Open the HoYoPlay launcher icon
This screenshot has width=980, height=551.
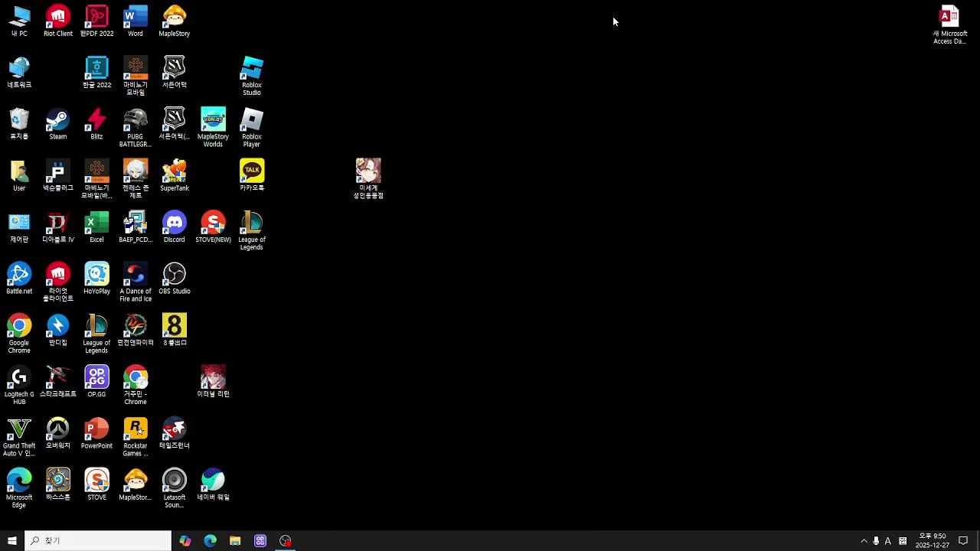pyautogui.click(x=96, y=279)
